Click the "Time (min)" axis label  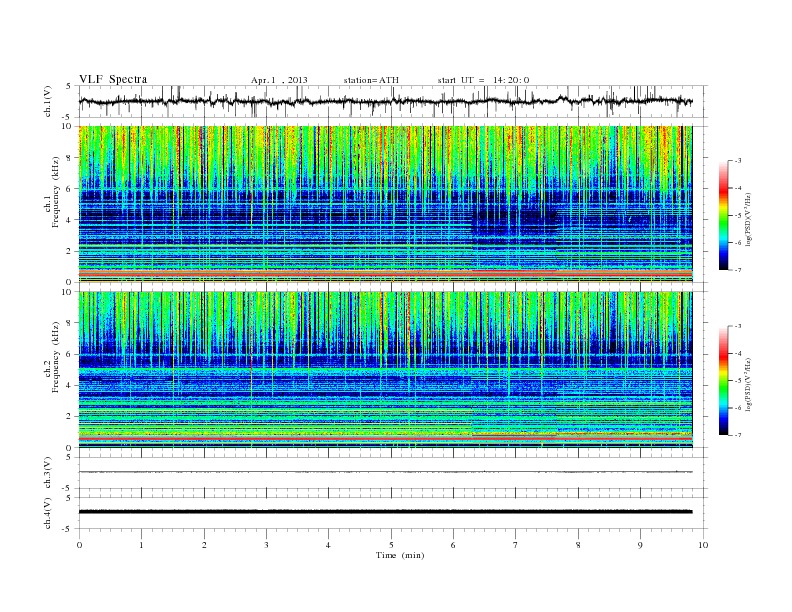pyautogui.click(x=400, y=555)
